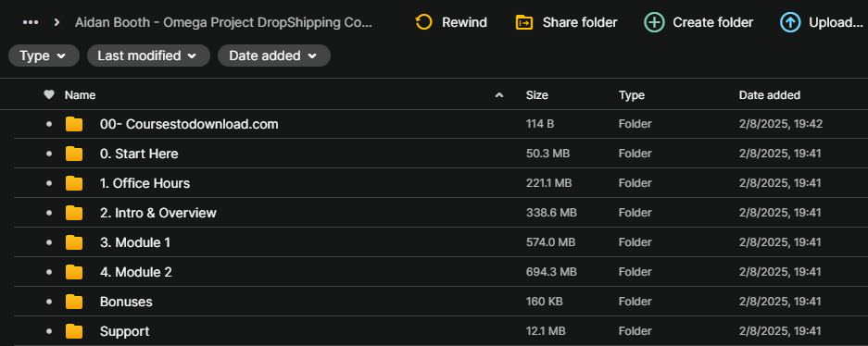Click the Rewind icon

(x=423, y=22)
